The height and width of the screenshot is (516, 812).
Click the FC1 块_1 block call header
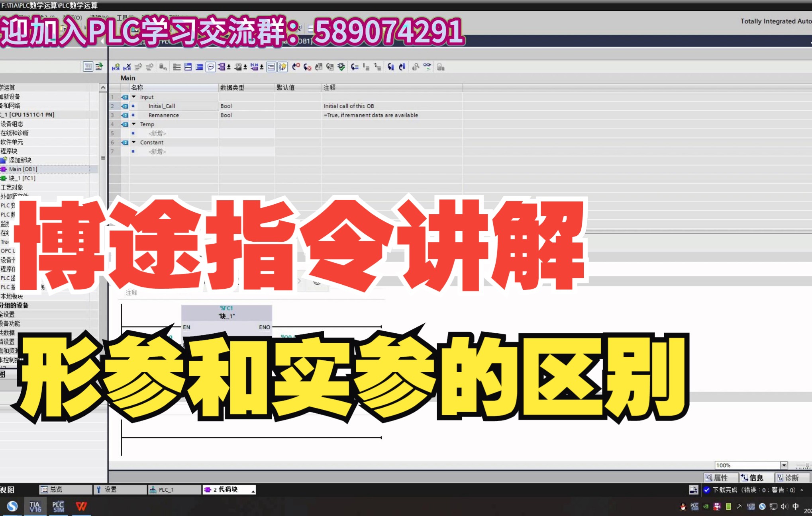tap(227, 312)
